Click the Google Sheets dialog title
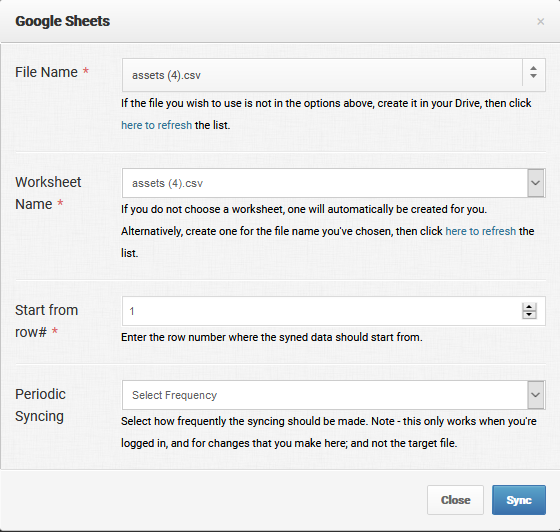Image resolution: width=560 pixels, height=532 pixels. pos(62,21)
